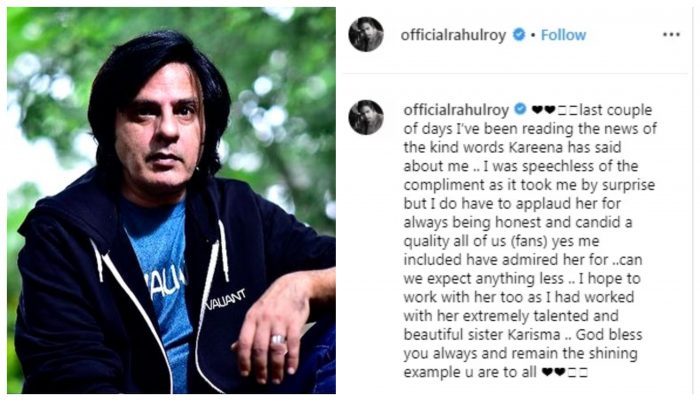The width and height of the screenshot is (700, 401).
Task: Click the man's face in the photo
Action: [x=158, y=127]
